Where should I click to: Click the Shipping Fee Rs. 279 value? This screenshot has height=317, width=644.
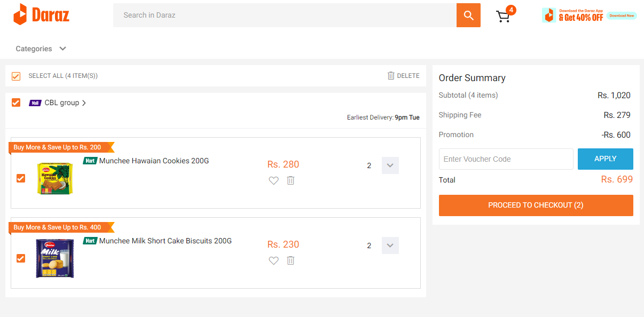pos(617,115)
